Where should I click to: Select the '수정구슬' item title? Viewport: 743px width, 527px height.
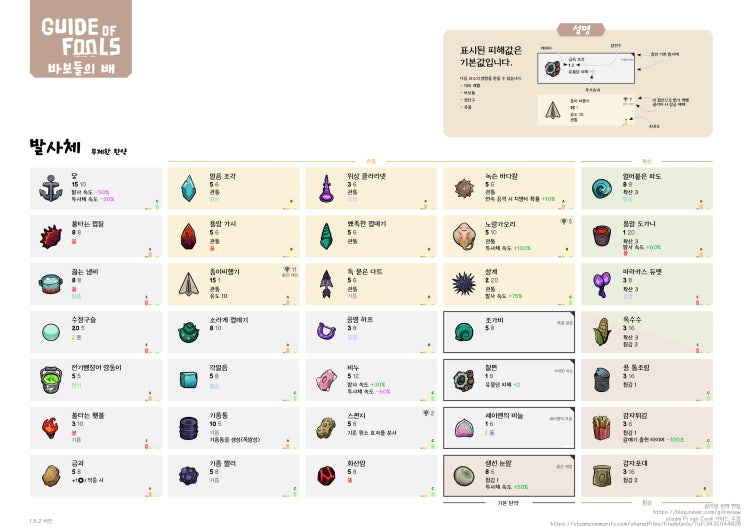coord(83,320)
